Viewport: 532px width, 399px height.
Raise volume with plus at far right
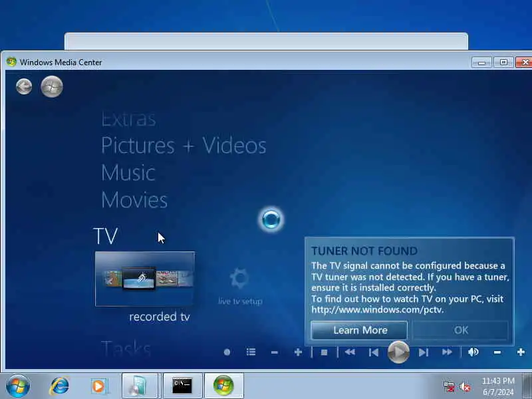[x=521, y=352]
